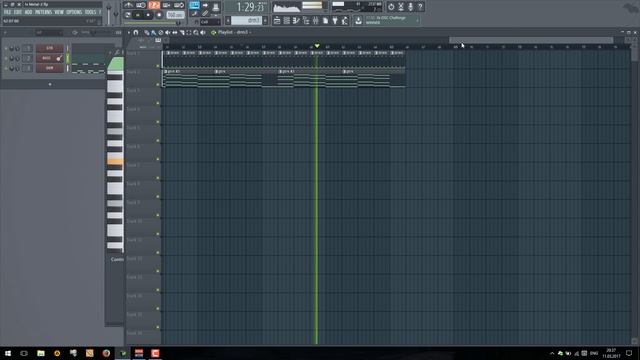
Task: Select the DRM channel button
Action: (x=50, y=68)
